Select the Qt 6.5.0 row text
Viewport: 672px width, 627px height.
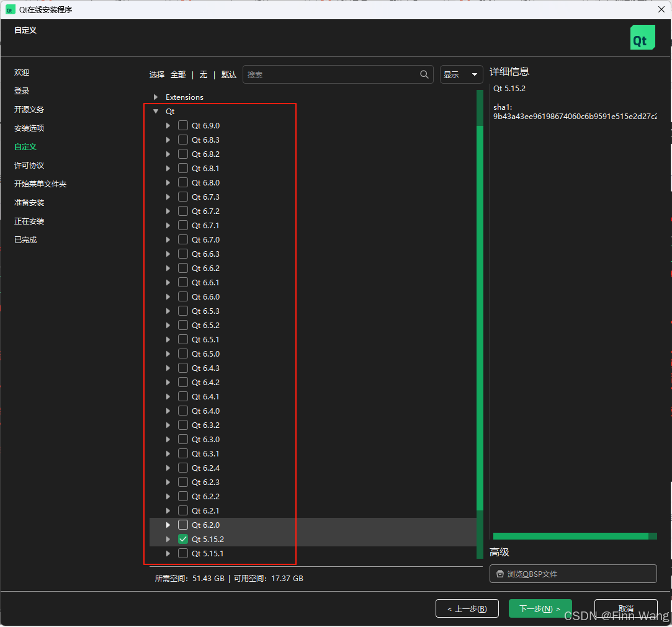tap(206, 354)
